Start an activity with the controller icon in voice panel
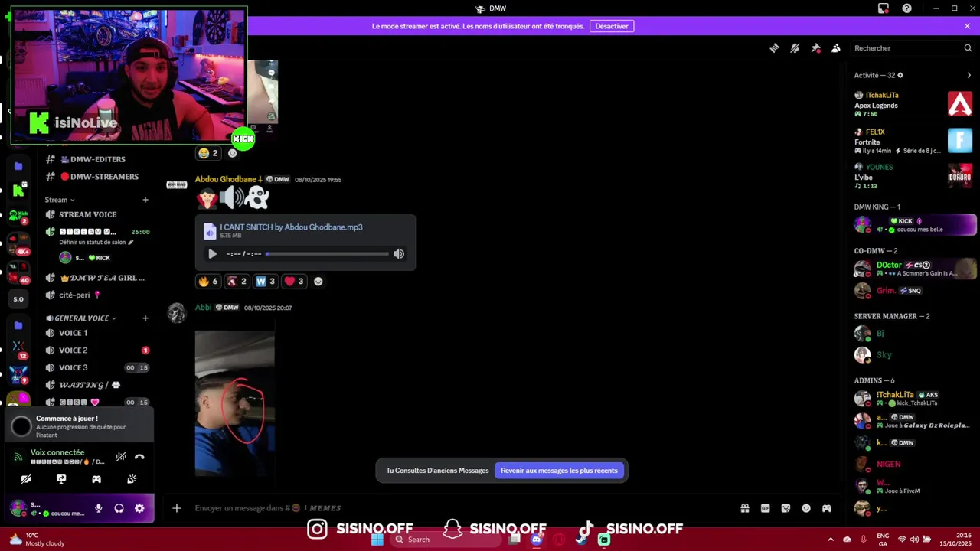 [96, 479]
